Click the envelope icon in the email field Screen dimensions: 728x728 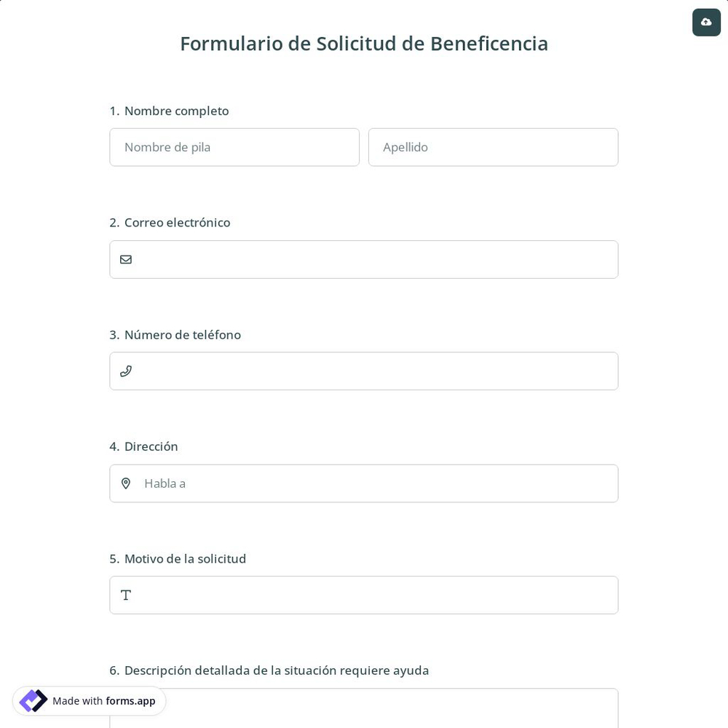coord(126,259)
